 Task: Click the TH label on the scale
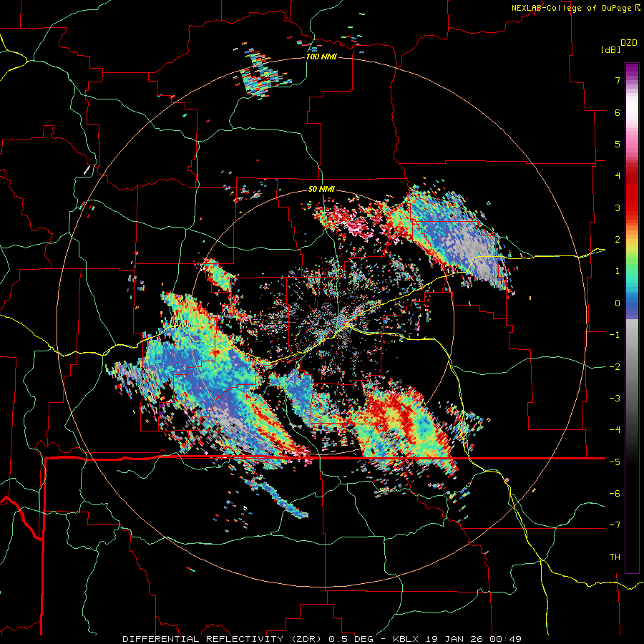pyautogui.click(x=615, y=557)
